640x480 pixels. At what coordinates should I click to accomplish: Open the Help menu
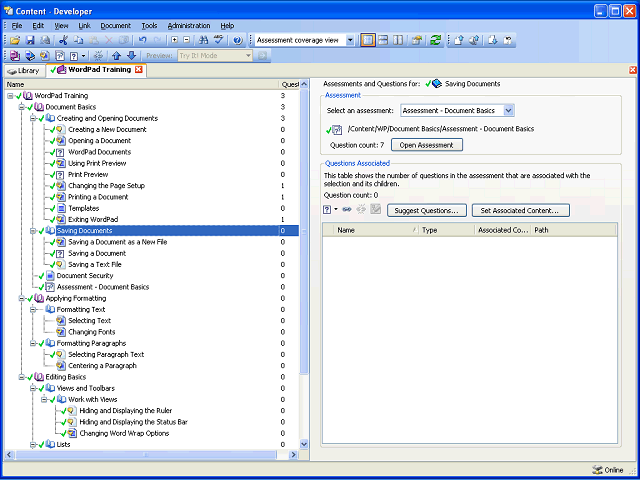click(x=227, y=26)
